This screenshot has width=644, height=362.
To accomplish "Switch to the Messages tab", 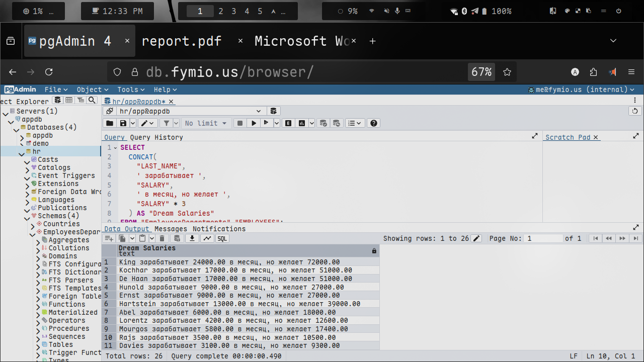I will pos(171,229).
